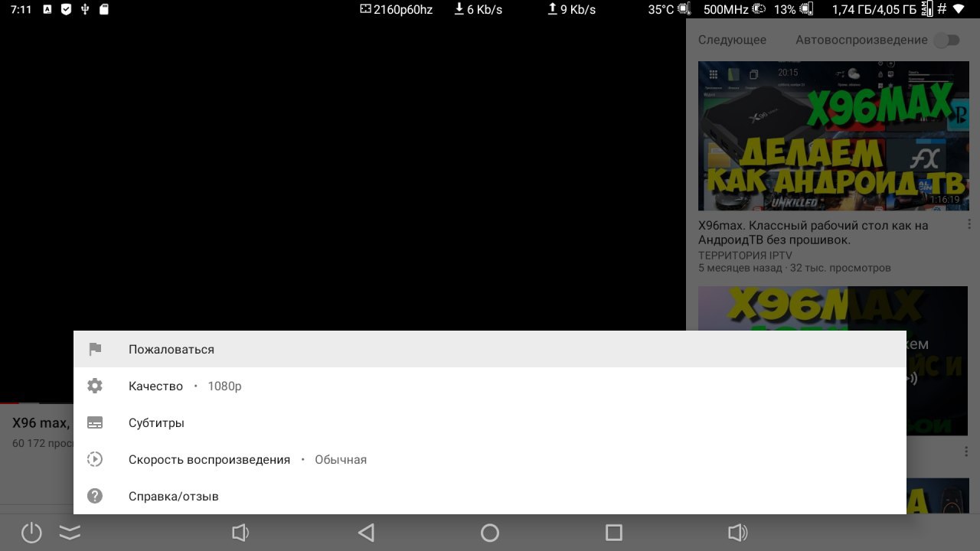
Task: Click 5 месяцев назад · 32 тыс. просмотров text
Action: [x=795, y=268]
